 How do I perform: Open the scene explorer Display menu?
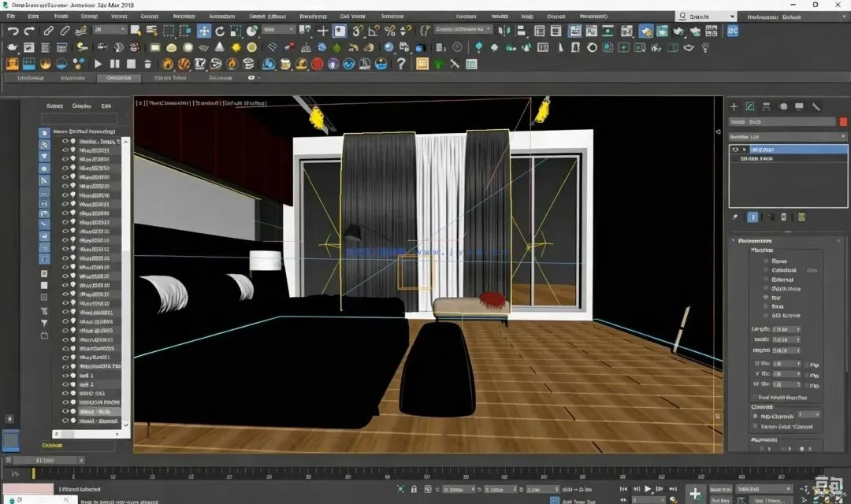tap(82, 106)
